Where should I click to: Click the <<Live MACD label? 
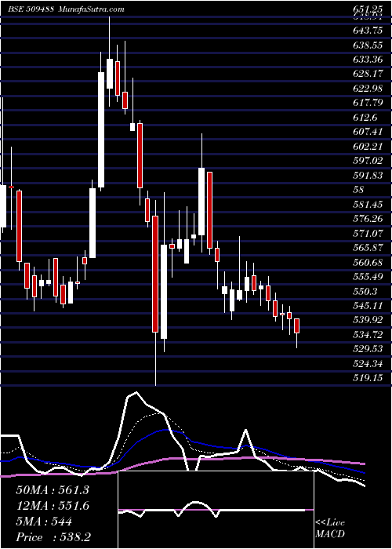(330, 529)
